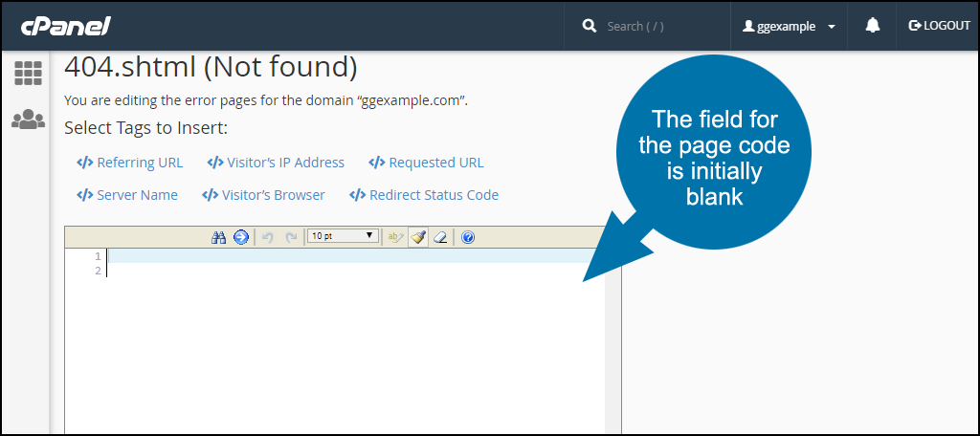Open the notifications bell icon

coord(872,26)
